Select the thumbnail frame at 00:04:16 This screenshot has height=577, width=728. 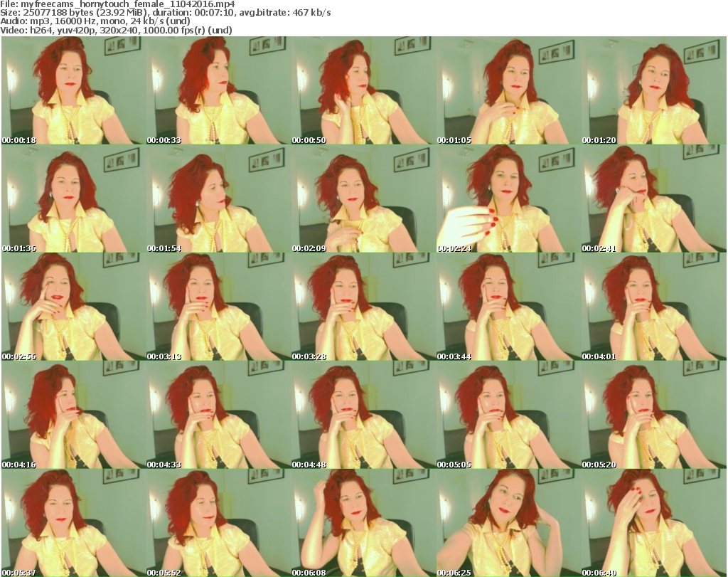click(73, 415)
